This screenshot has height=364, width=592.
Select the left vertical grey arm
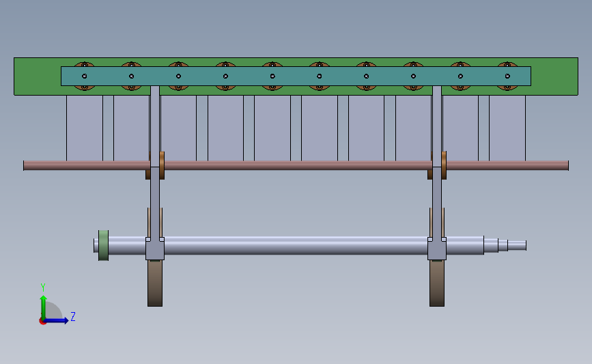[155, 163]
